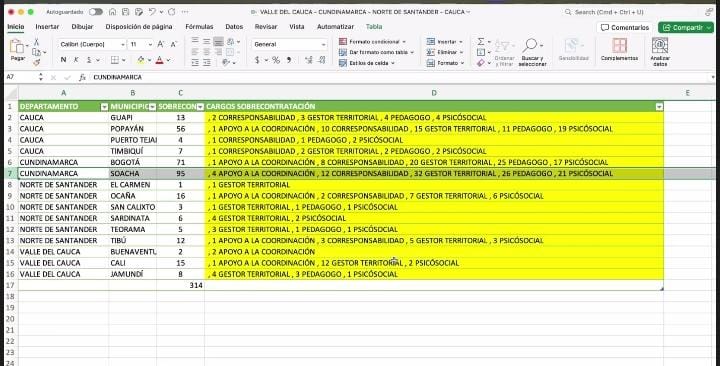The height and width of the screenshot is (366, 720).
Task: Decrease font size with smaller A icon
Action: [174, 45]
